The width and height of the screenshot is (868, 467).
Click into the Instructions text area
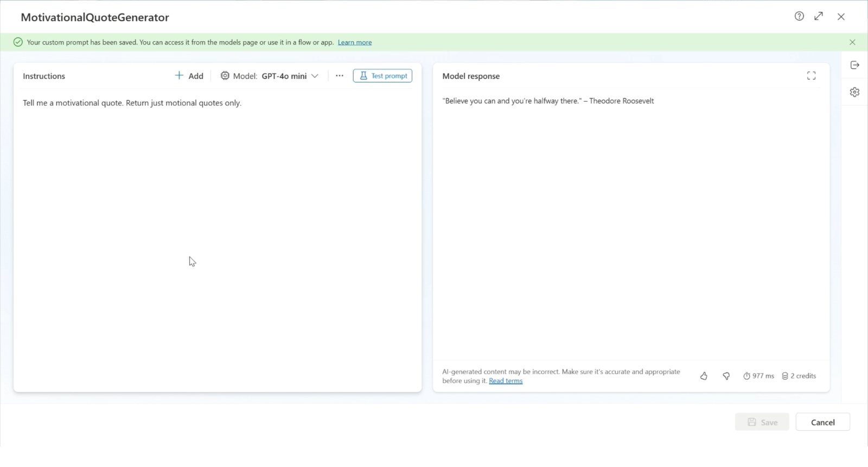[217, 217]
